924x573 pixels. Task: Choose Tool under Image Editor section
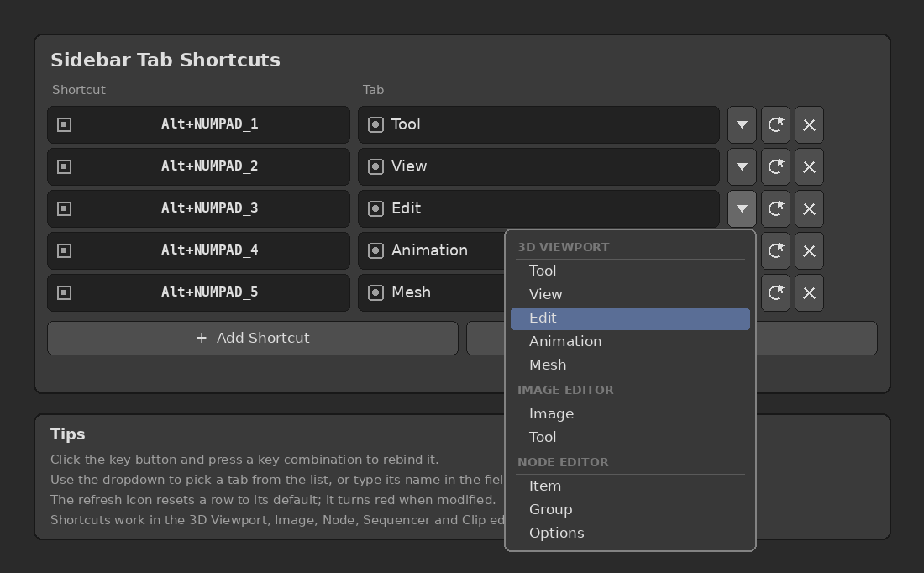point(630,438)
